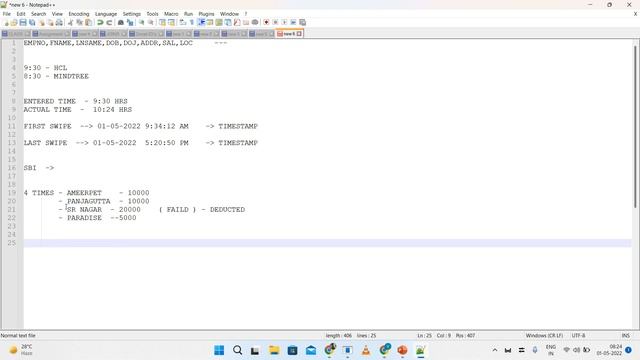Click the Open file toolbar icon
This screenshot has height=360, width=640.
coord(14,22)
